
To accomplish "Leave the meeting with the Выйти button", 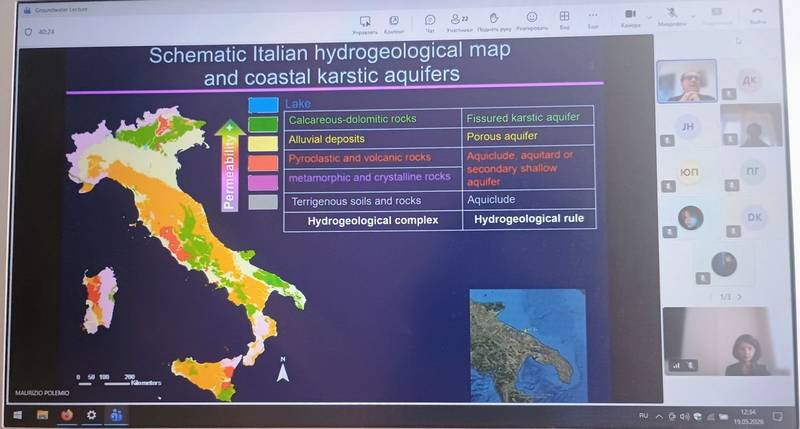I will [758, 14].
